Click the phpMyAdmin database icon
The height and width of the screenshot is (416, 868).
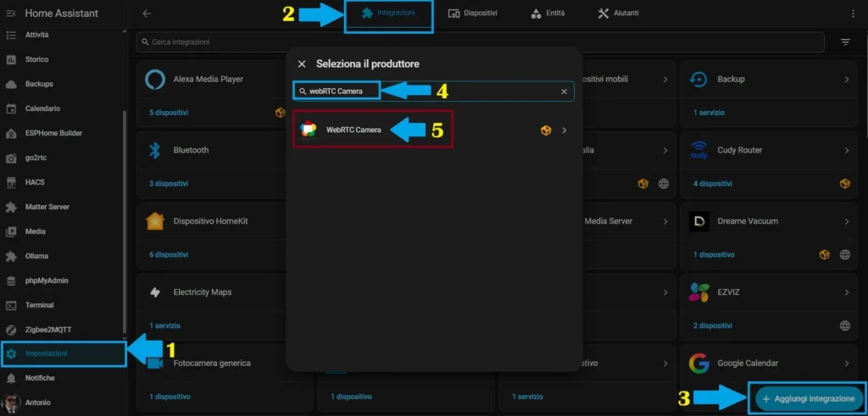(10, 281)
